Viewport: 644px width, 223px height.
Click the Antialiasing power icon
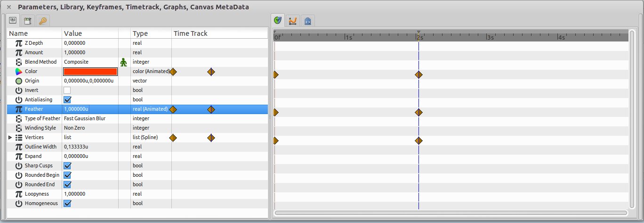tap(19, 99)
